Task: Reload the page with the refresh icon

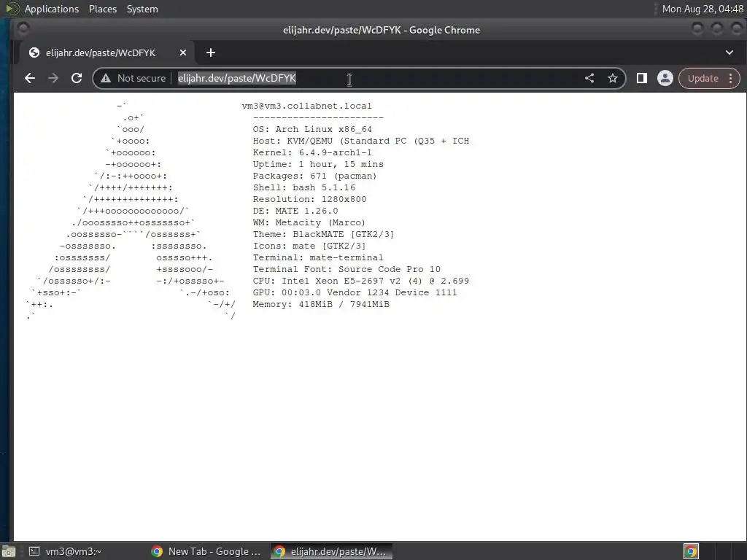Action: [76, 78]
